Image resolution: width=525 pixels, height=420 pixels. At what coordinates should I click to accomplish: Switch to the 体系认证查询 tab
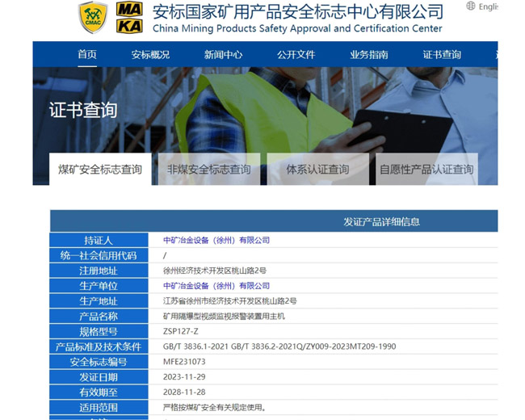pyautogui.click(x=317, y=170)
